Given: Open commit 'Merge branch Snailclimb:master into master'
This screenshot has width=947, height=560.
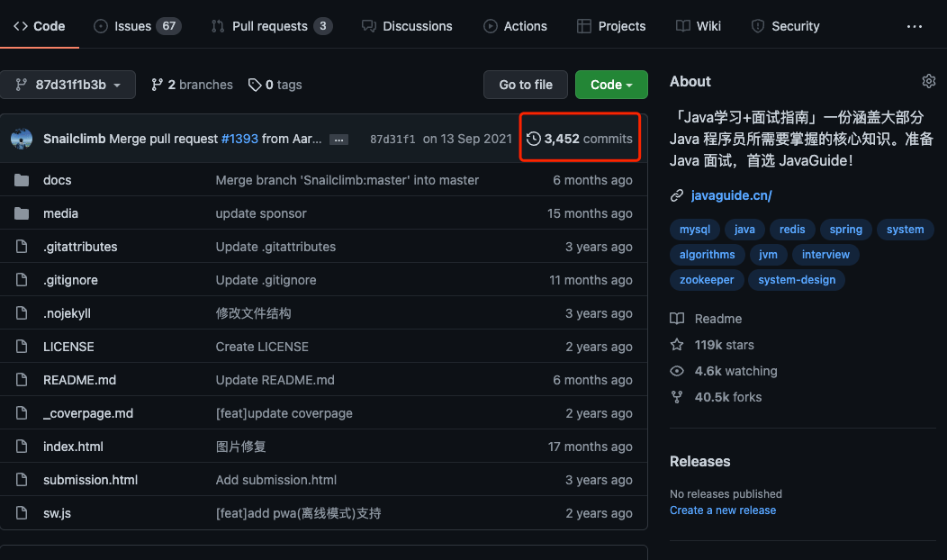Looking at the screenshot, I should 347,180.
